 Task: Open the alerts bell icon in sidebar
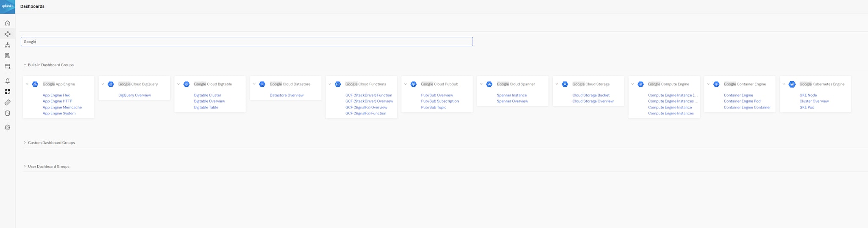[7, 81]
